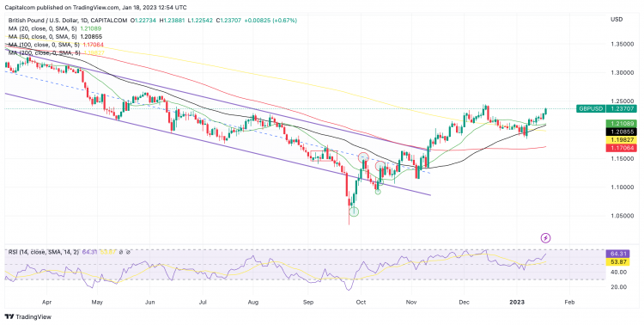Click the 40.00 RSI axis label
The height and width of the screenshot is (325, 644).
pos(617,273)
